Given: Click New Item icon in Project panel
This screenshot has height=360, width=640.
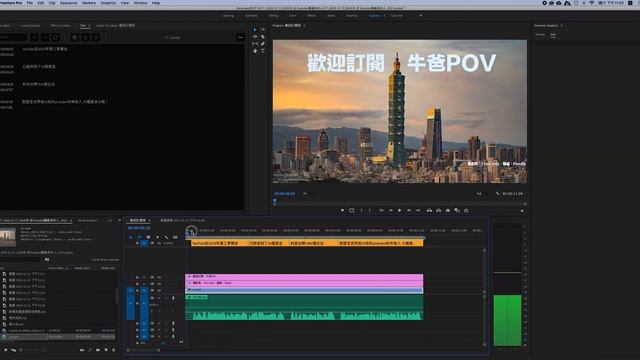Looking at the screenshot, I should [x=106, y=350].
